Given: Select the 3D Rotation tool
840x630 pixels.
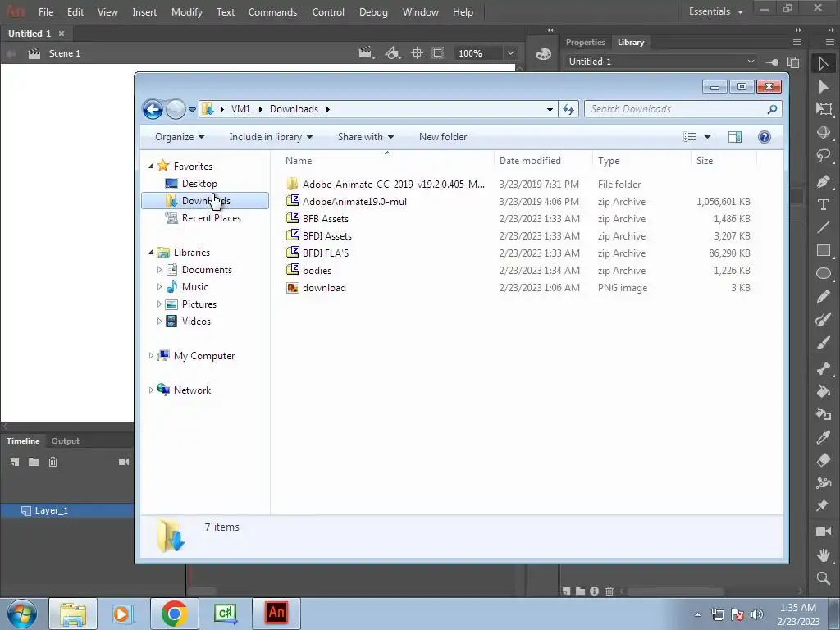Looking at the screenshot, I should 824,132.
